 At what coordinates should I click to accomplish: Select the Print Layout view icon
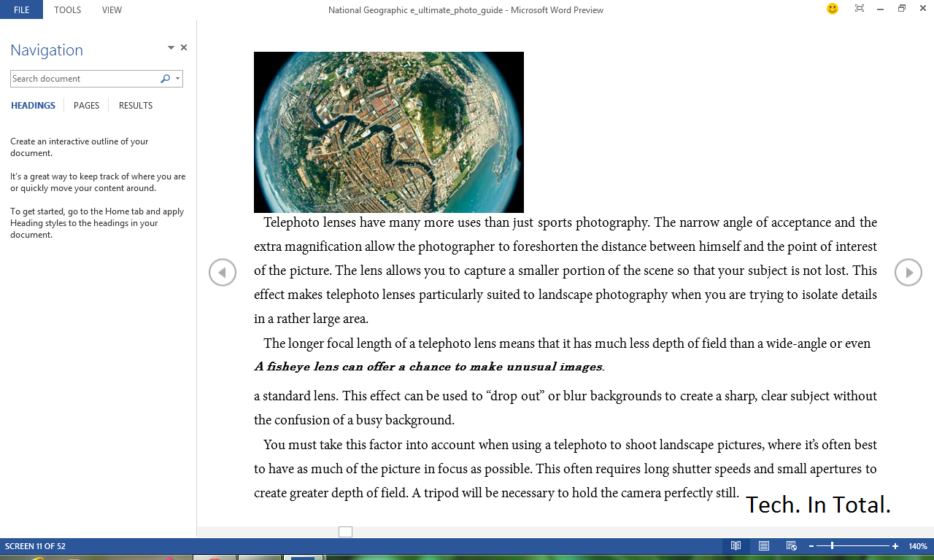point(763,545)
